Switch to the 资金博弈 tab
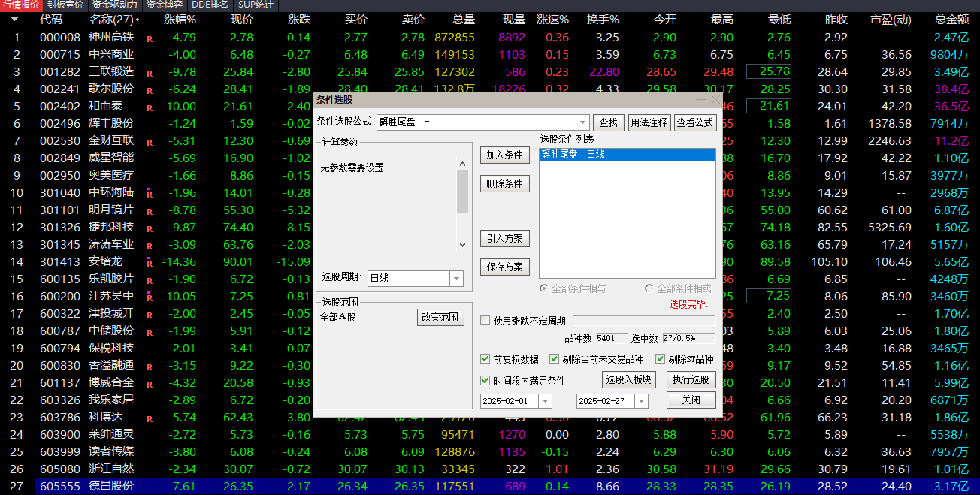This screenshot has width=980, height=495. pos(164,5)
